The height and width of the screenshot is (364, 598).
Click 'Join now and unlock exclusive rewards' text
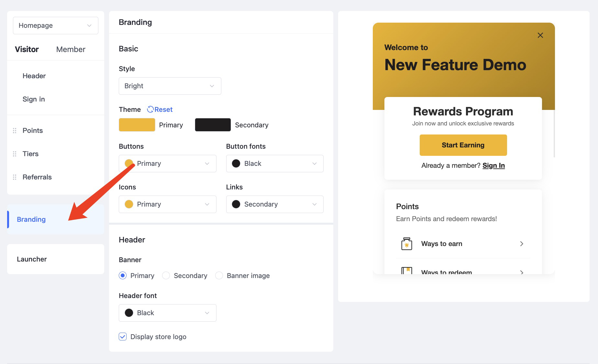463,123
